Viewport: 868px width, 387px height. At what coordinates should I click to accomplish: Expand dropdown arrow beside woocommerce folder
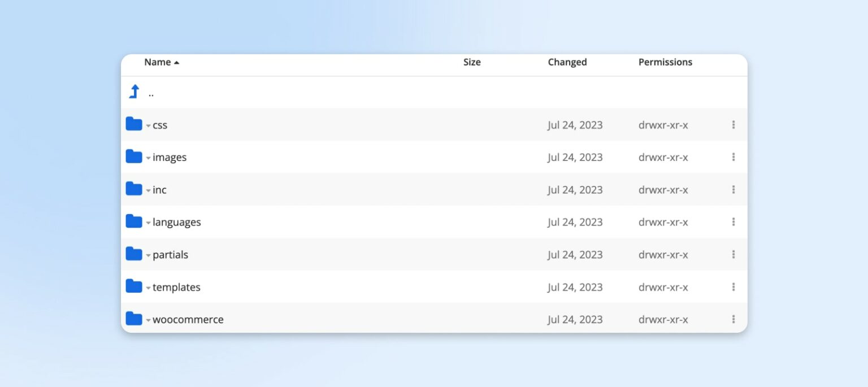(x=148, y=320)
